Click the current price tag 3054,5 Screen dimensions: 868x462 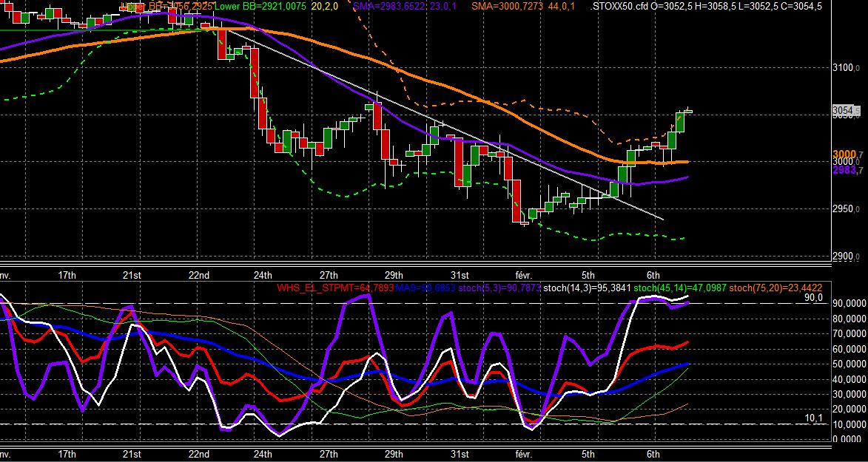[x=847, y=111]
